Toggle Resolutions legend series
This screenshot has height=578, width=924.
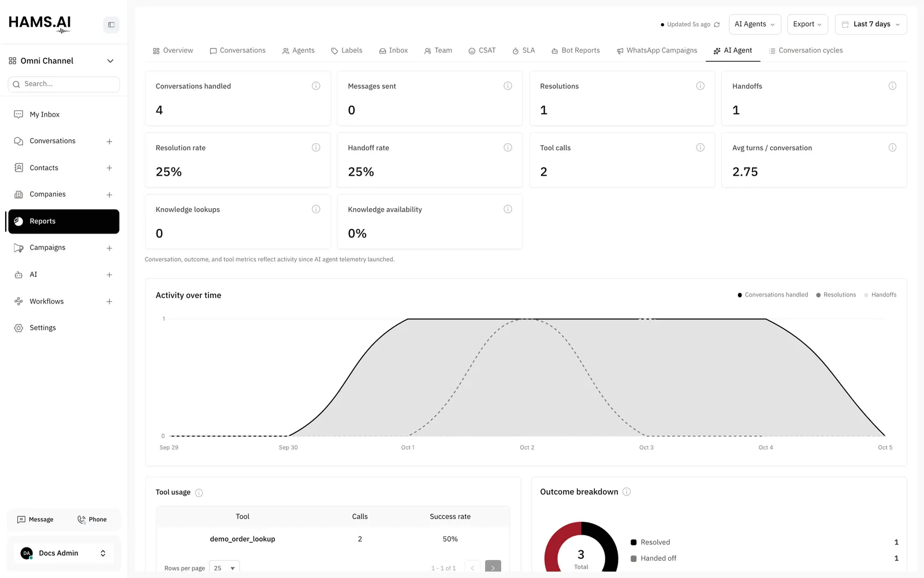coord(836,295)
